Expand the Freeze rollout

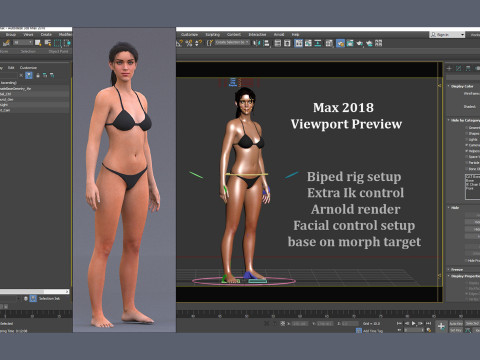pos(455,269)
